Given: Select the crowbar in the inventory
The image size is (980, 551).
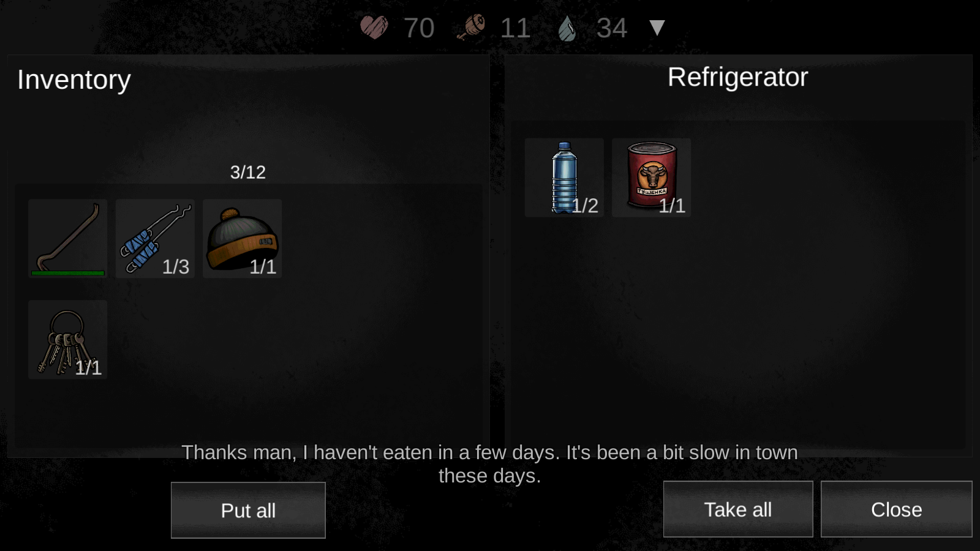Looking at the screenshot, I should (x=67, y=238).
